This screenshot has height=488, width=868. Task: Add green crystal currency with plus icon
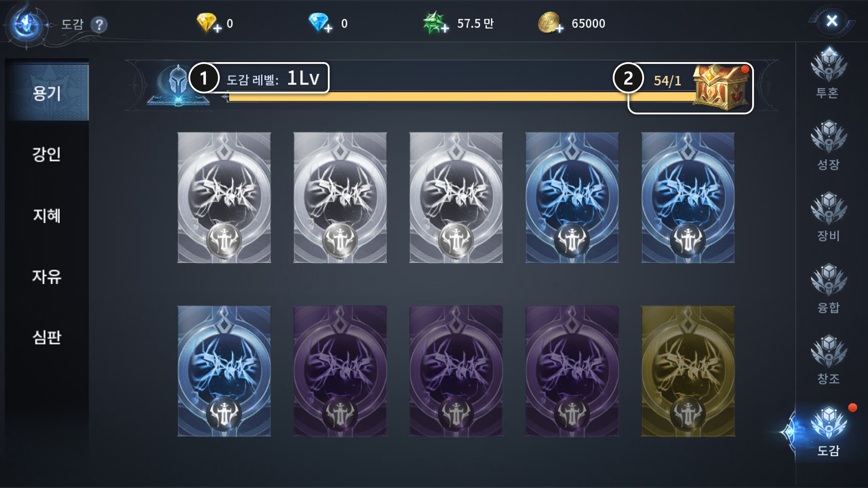coord(445,29)
